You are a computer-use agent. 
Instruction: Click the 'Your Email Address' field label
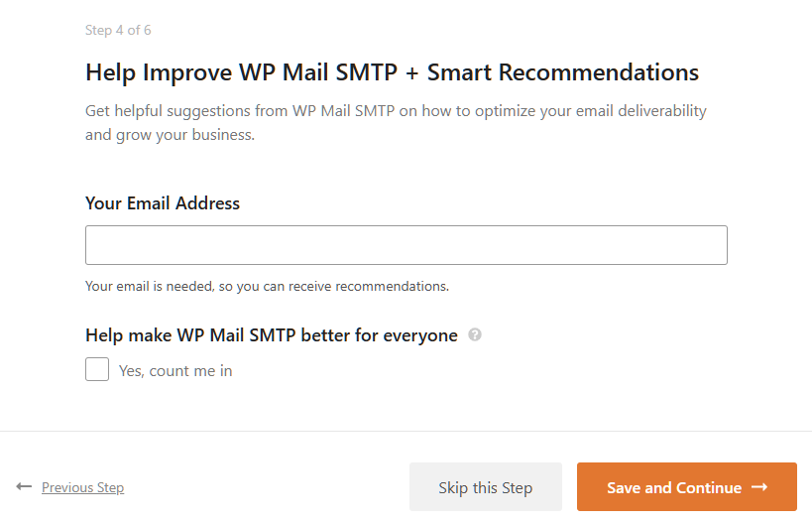tap(163, 203)
